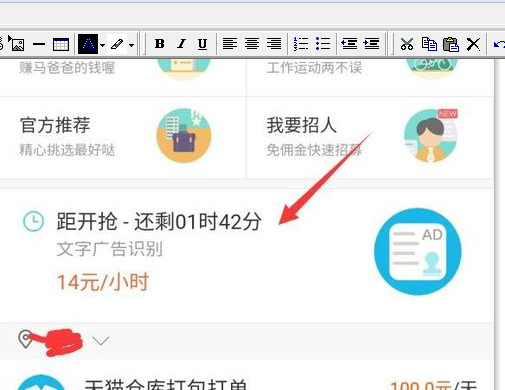This screenshot has width=505, height=390.
Task: Click the 赚马爸爸的钱喔 subtitle
Action: 67,68
